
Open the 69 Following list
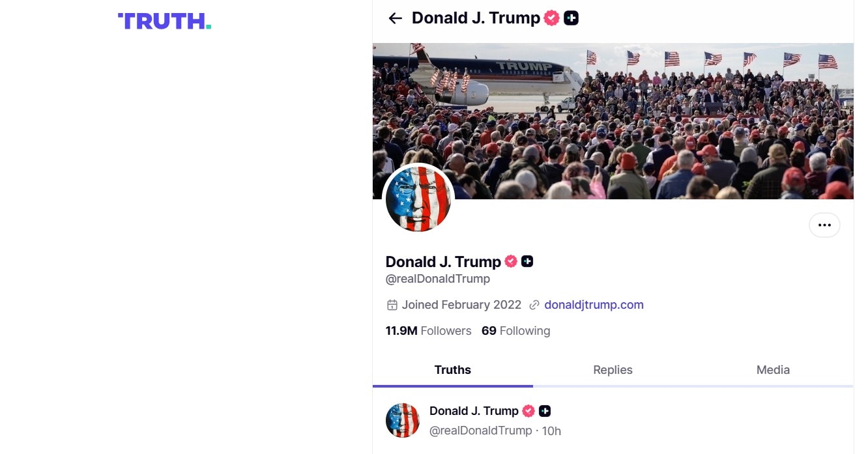pyautogui.click(x=515, y=330)
